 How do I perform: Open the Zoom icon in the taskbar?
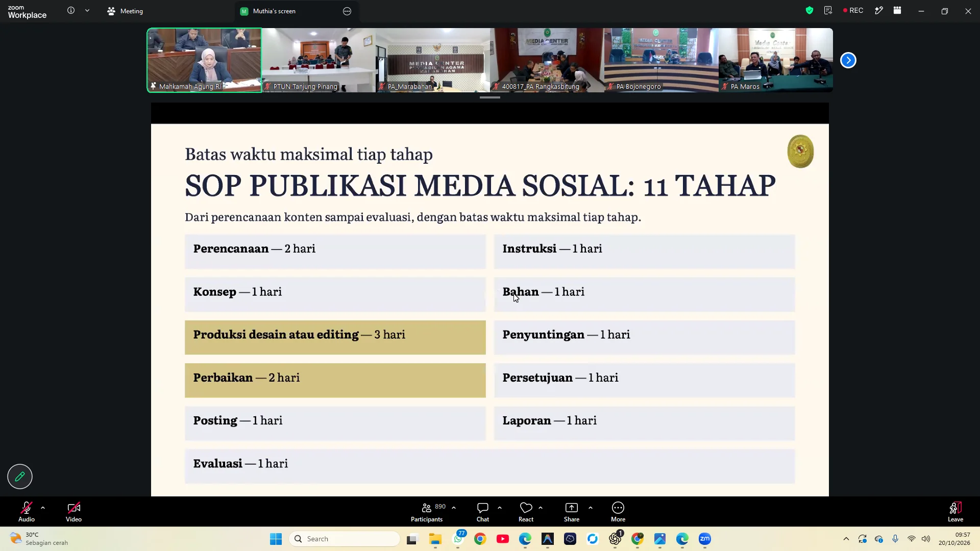tap(705, 539)
